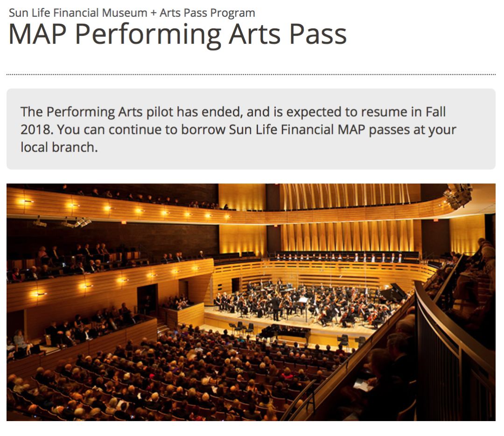The image size is (504, 436).
Task: Click the MAP Performing Arts Pass heading
Action: (177, 35)
